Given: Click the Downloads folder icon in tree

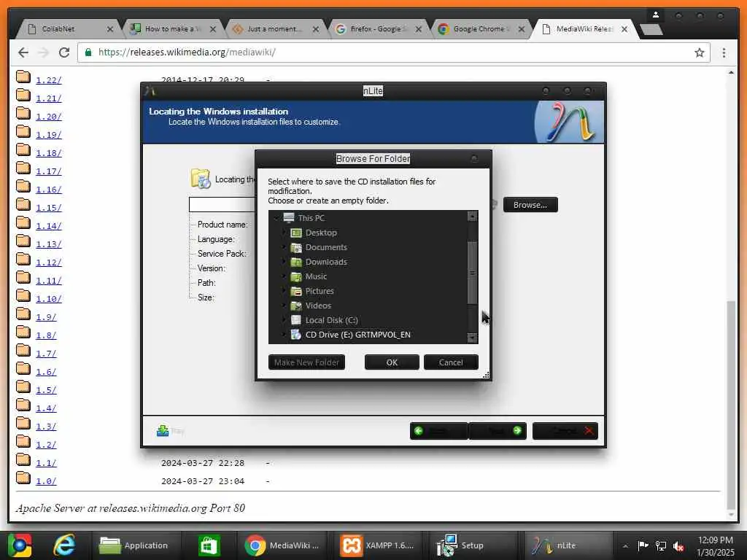Looking at the screenshot, I should [296, 262].
